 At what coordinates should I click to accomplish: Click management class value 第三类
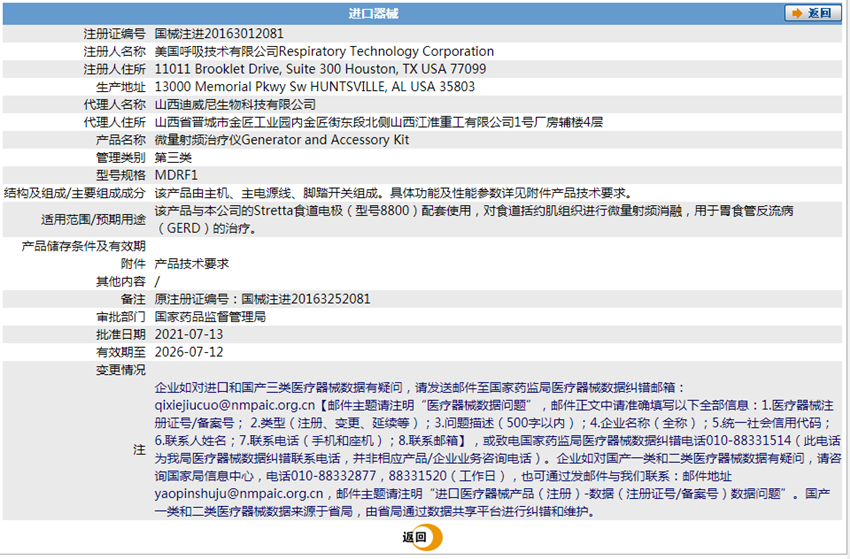tap(173, 158)
